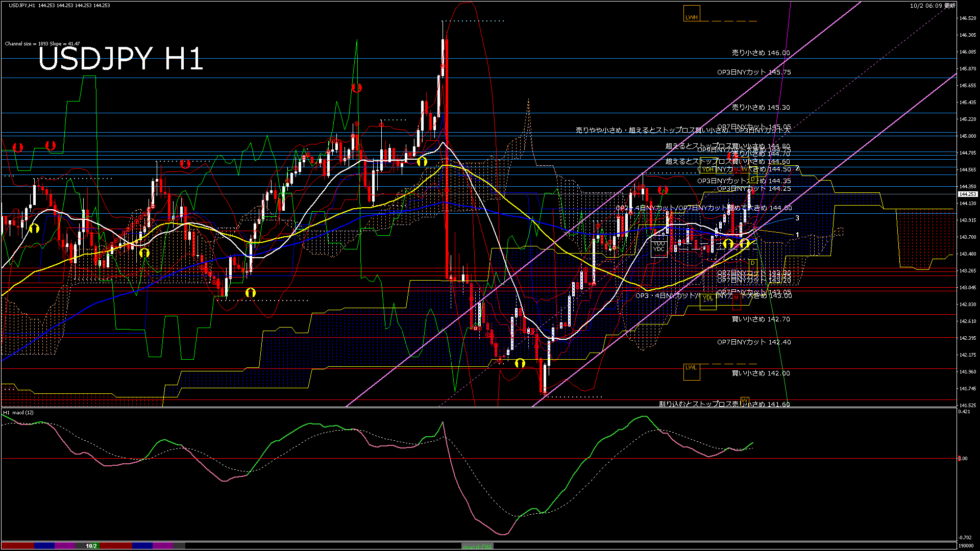Click the '売り小さめ 146.00' line label
The height and width of the screenshot is (551, 980).
[x=761, y=53]
